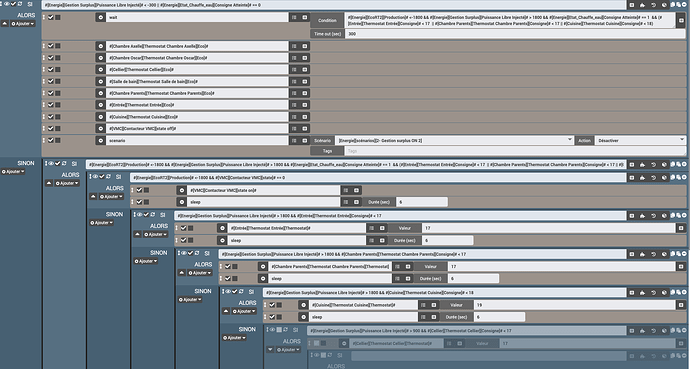The height and width of the screenshot is (369, 690).
Task: Open command list for Thermostat Cuisine Eco row
Action: click(294, 117)
